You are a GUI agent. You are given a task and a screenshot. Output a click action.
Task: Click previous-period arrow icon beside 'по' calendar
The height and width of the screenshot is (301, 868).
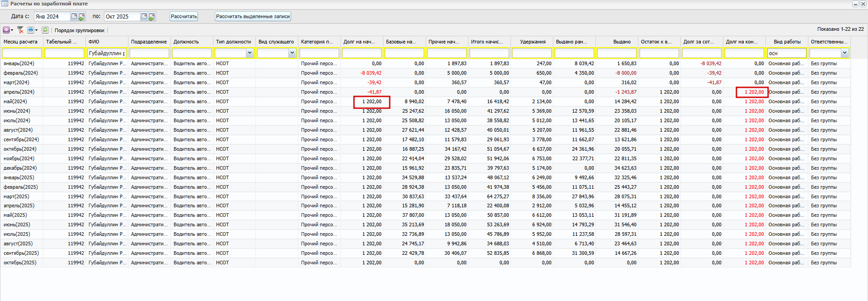[152, 17]
